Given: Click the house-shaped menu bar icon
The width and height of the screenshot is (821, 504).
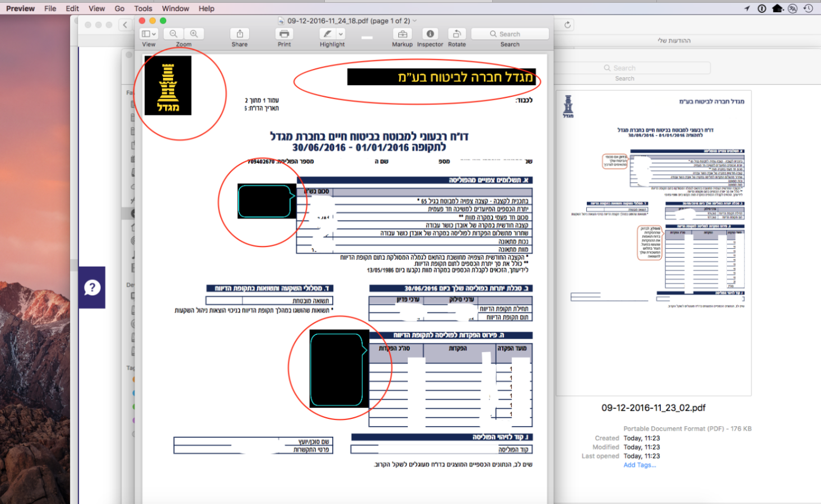Looking at the screenshot, I should point(777,8).
